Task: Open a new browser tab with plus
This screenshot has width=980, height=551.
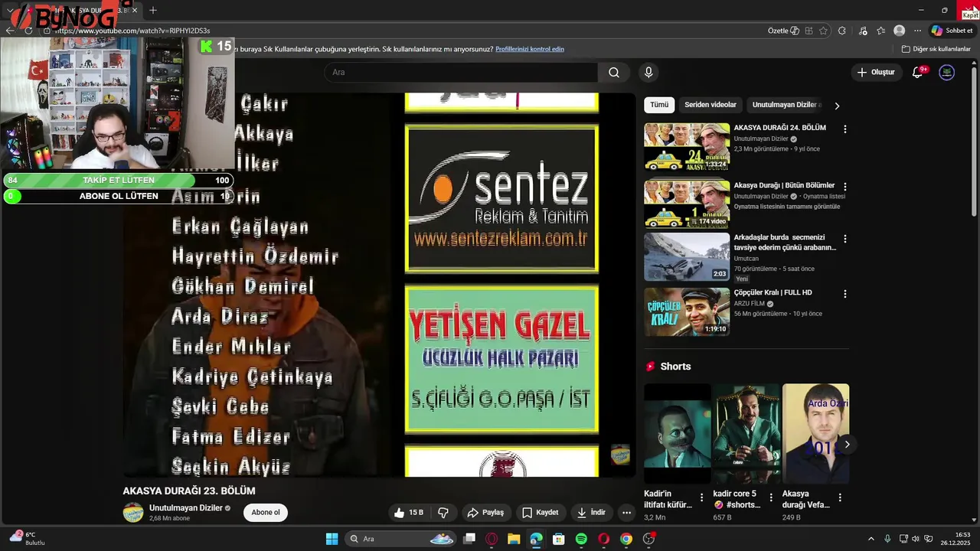Action: coord(153,10)
